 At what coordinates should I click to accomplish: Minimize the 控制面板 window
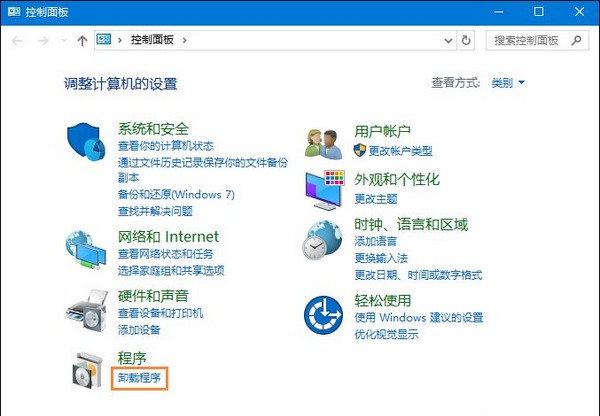499,12
